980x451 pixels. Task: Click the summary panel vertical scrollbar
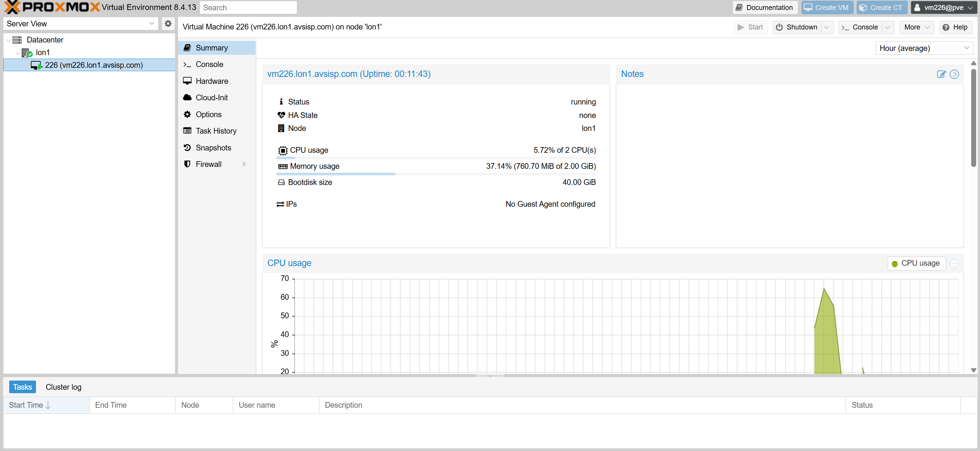click(x=973, y=118)
